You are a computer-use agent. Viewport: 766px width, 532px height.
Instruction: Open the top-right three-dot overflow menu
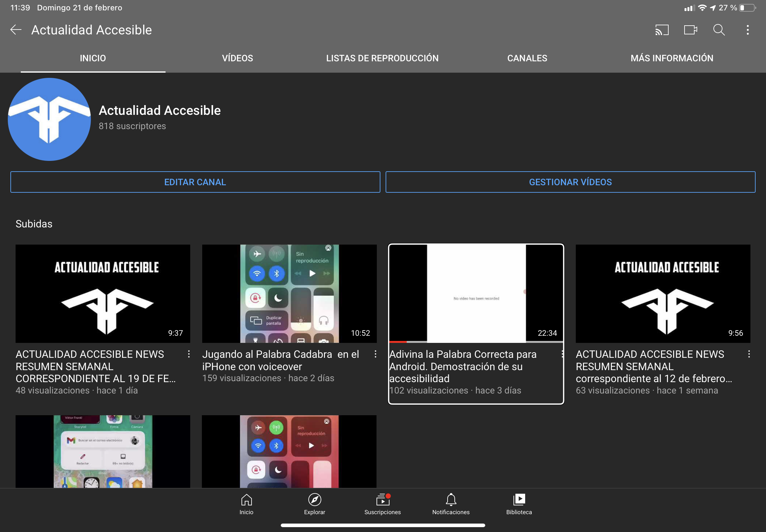click(x=747, y=30)
